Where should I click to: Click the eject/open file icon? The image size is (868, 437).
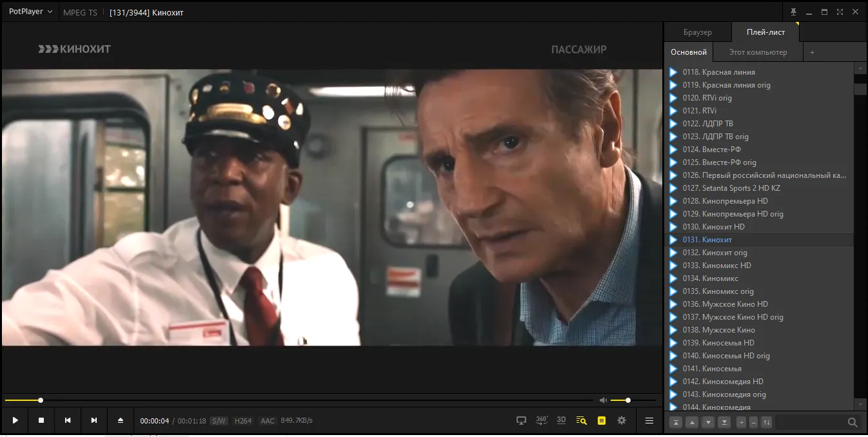coord(121,420)
